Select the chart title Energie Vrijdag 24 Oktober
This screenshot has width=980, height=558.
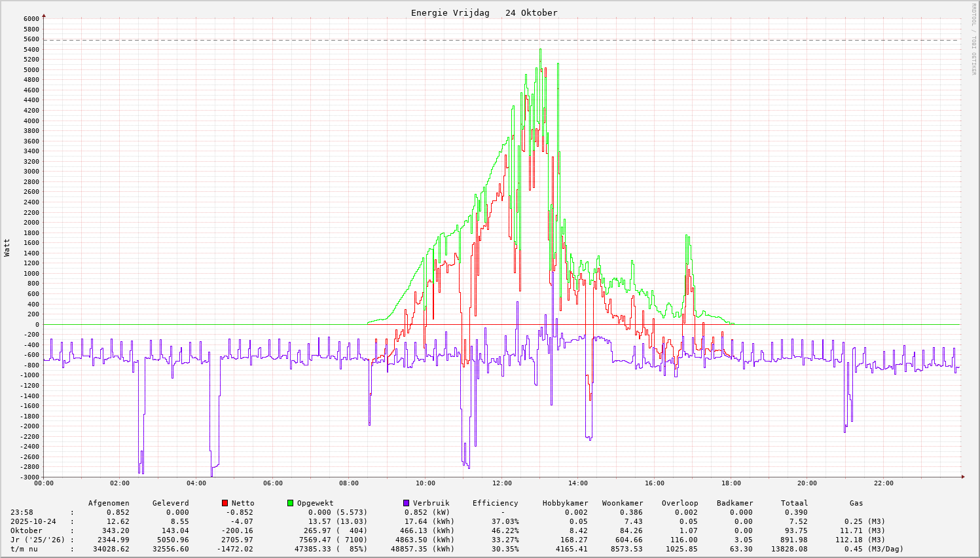[x=484, y=13]
